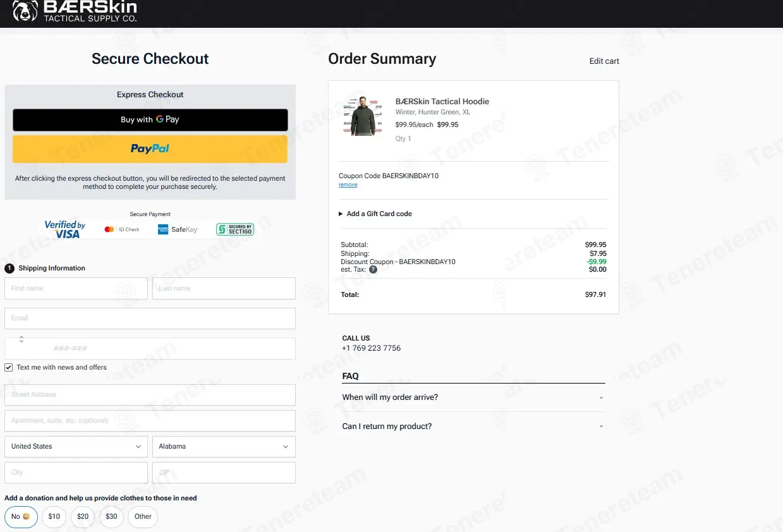Screen dimensions: 783x532
Task: Expand 'Can I return my product?' FAQ
Action: (x=473, y=426)
